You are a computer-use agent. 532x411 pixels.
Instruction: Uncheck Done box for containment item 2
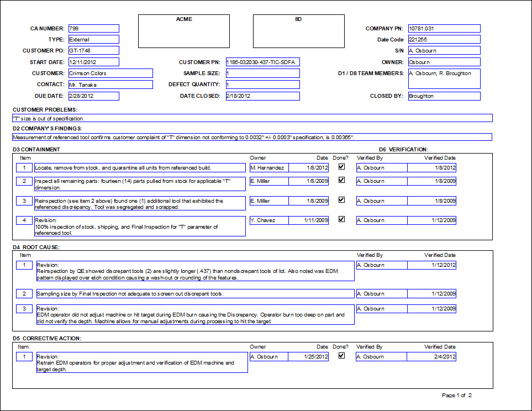(x=341, y=180)
